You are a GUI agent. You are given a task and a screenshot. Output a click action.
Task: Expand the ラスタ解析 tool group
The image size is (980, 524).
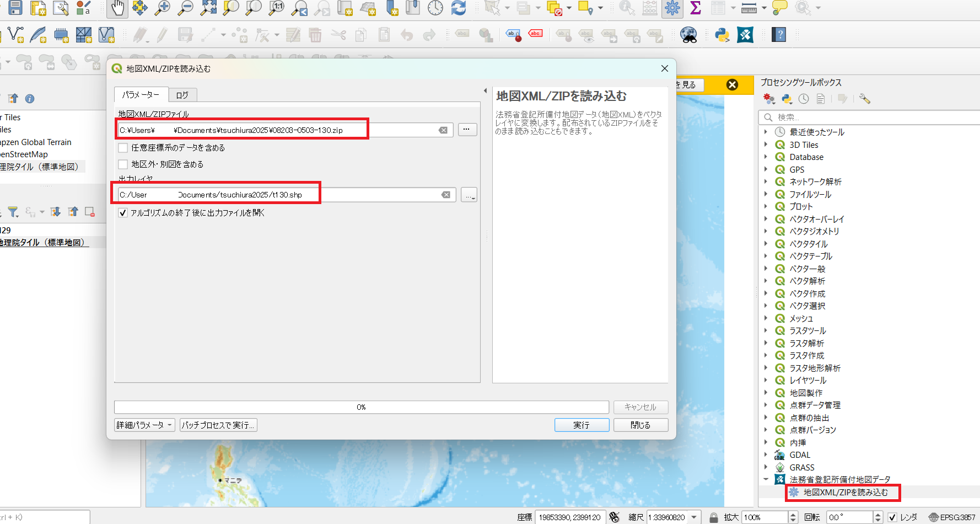pyautogui.click(x=766, y=343)
